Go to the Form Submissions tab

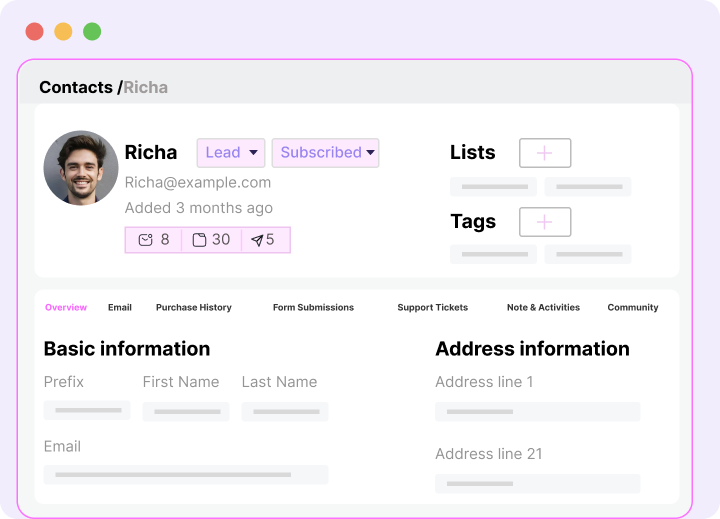click(x=313, y=307)
